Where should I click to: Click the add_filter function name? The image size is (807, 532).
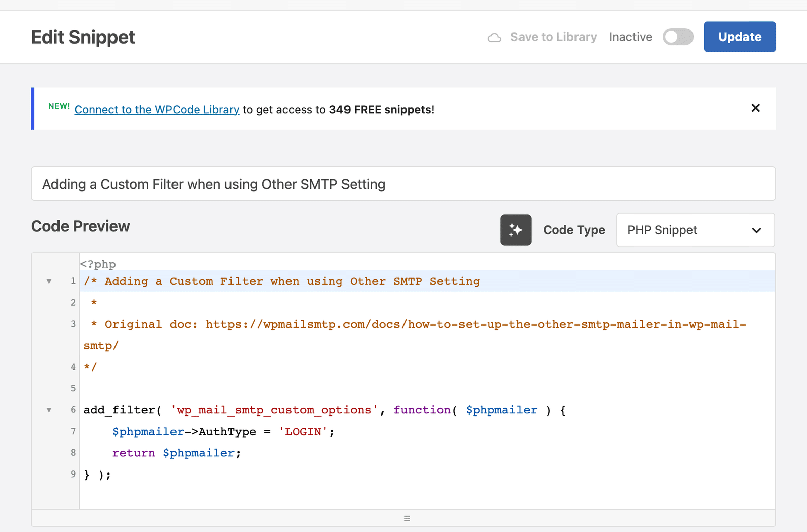[x=119, y=410]
